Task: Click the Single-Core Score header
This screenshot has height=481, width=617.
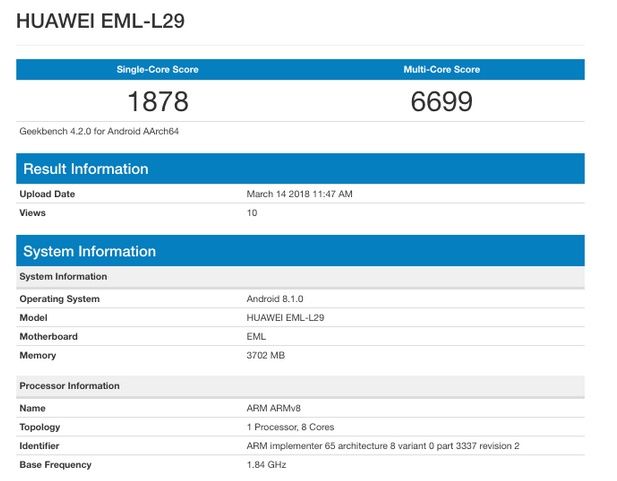Action: 157,70
